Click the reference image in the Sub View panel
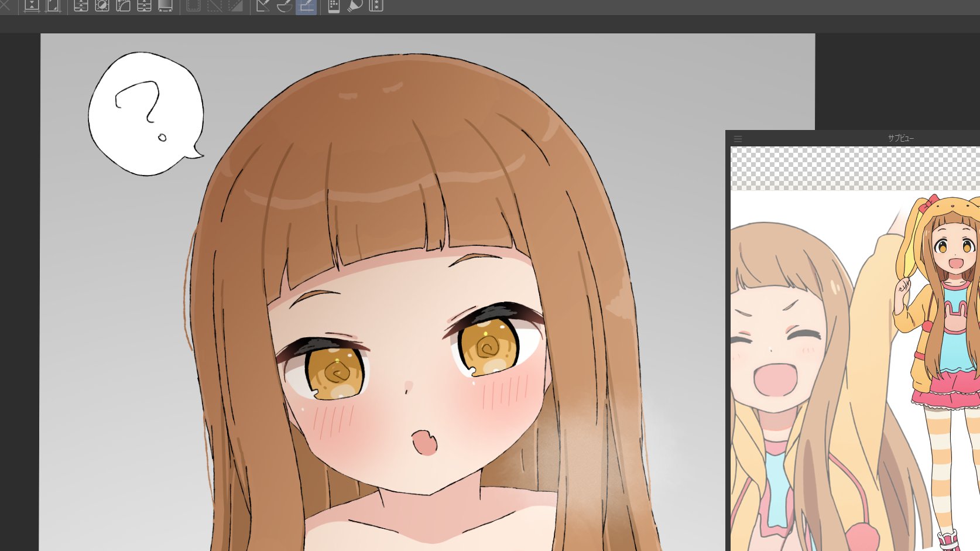 click(855, 371)
